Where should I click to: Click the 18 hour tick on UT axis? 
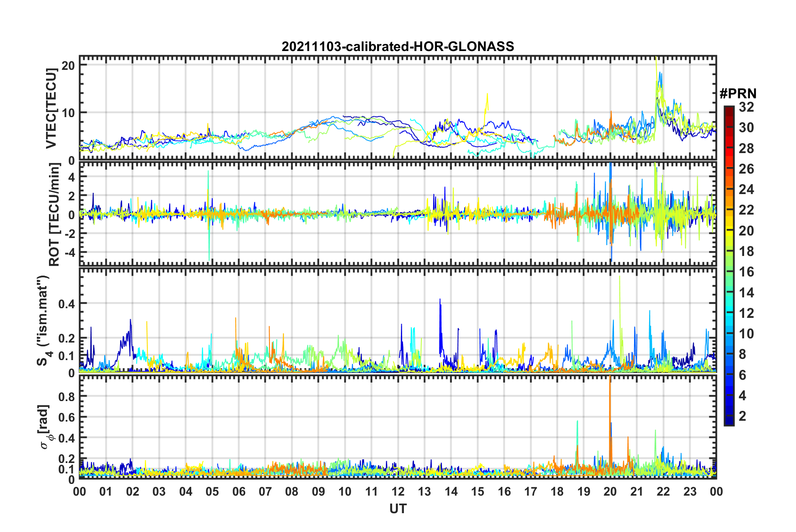557,491
